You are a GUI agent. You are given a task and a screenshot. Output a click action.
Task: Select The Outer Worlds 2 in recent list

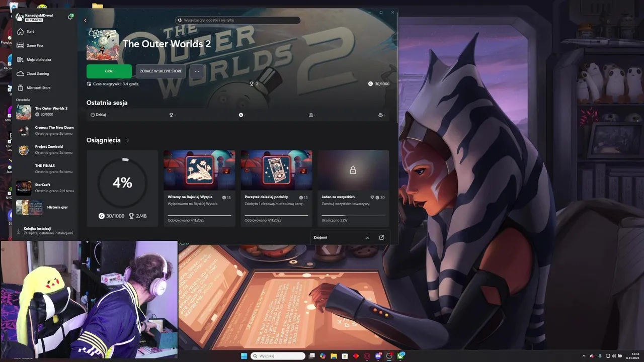click(x=45, y=111)
